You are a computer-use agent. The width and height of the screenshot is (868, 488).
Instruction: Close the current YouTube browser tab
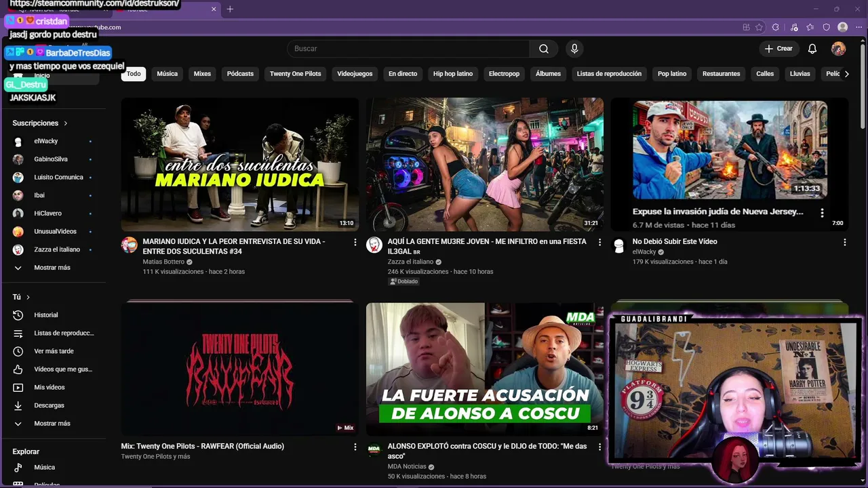214,9
